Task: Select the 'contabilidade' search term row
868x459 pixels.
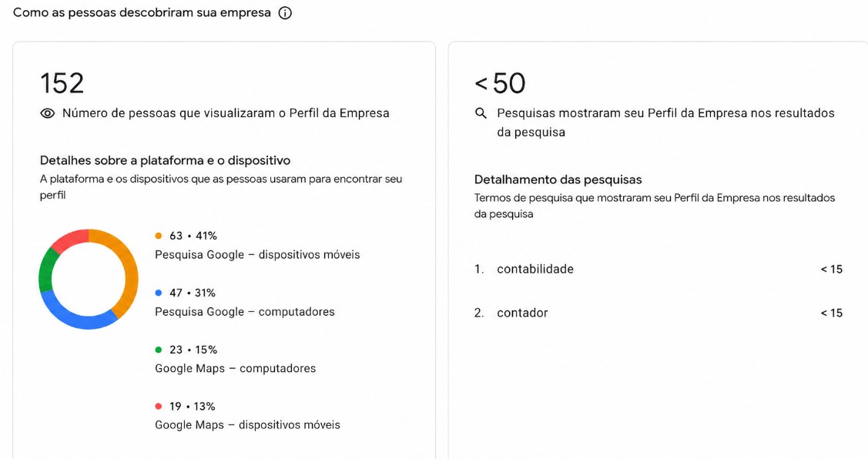Action: coord(659,269)
